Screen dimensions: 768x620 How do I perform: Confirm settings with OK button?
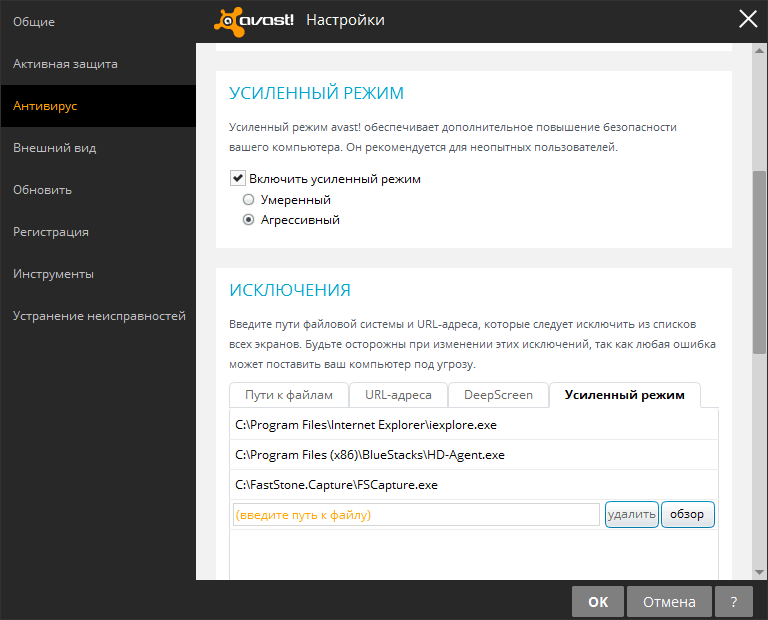[x=598, y=601]
